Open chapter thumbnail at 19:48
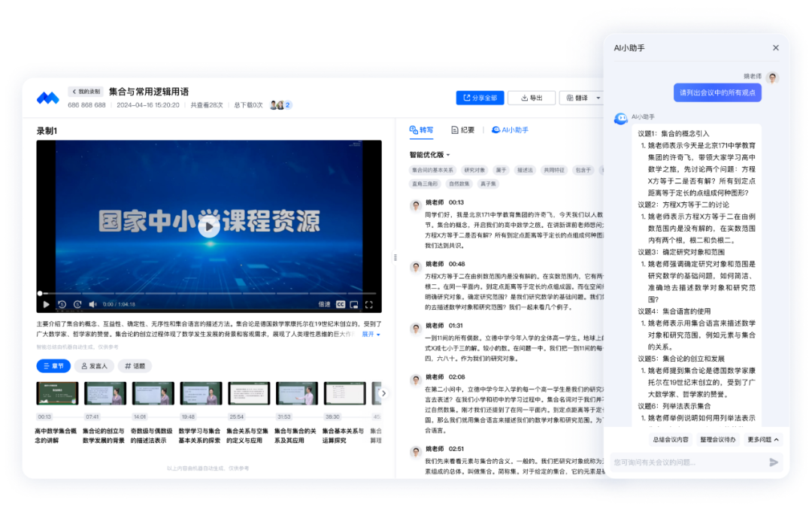Image resolution: width=812 pixels, height=512 pixels. click(x=201, y=393)
